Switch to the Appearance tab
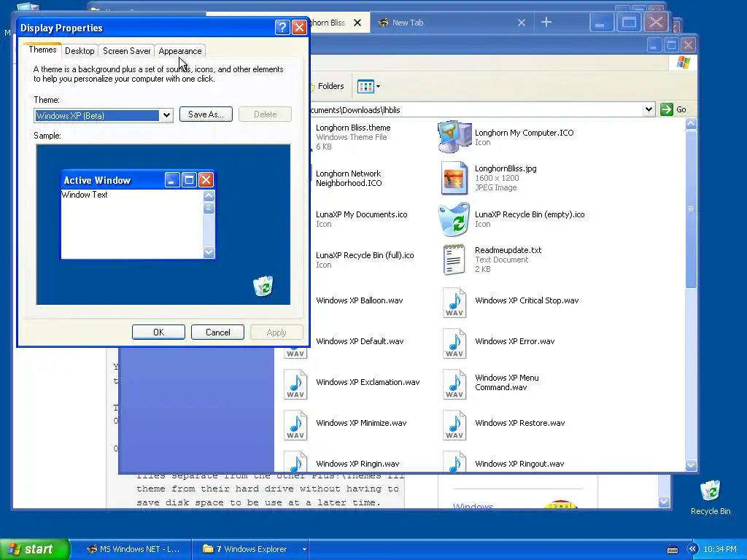This screenshot has width=747, height=560. pyautogui.click(x=180, y=51)
